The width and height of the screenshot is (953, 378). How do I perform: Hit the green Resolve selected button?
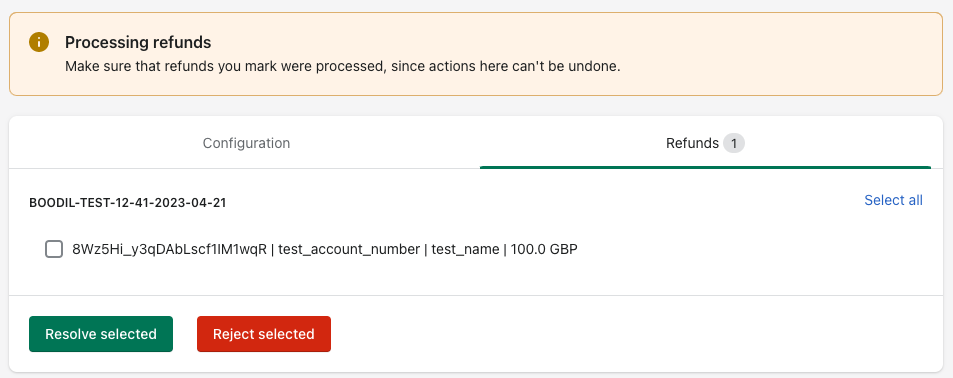(101, 334)
